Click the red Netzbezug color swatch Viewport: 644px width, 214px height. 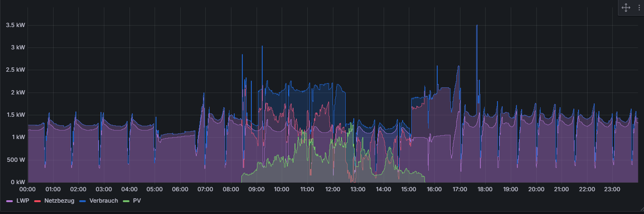pos(37,201)
